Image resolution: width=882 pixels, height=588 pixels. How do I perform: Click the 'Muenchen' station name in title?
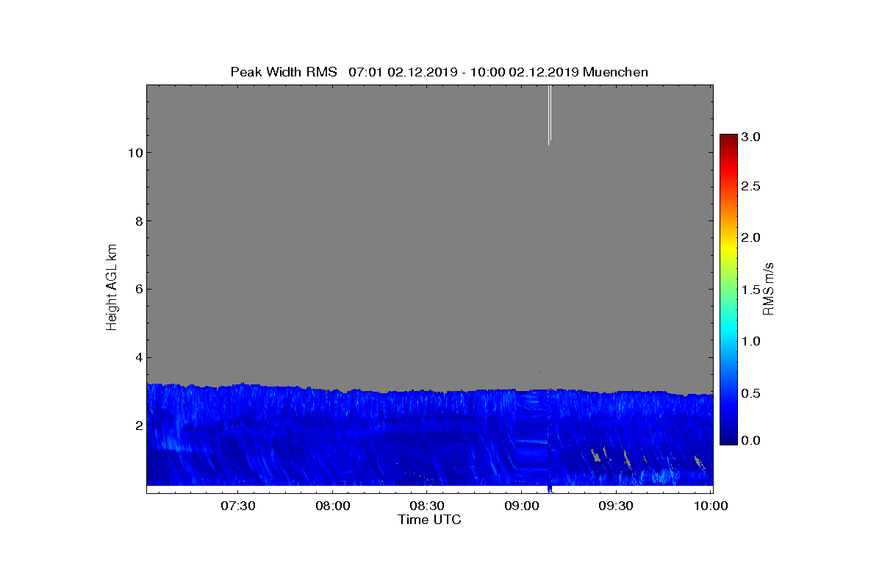point(615,72)
